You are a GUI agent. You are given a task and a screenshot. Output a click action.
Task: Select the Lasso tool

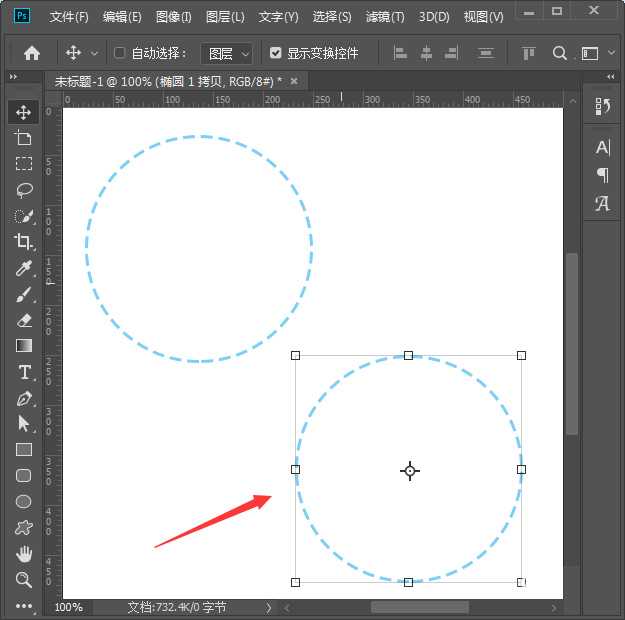pos(24,189)
